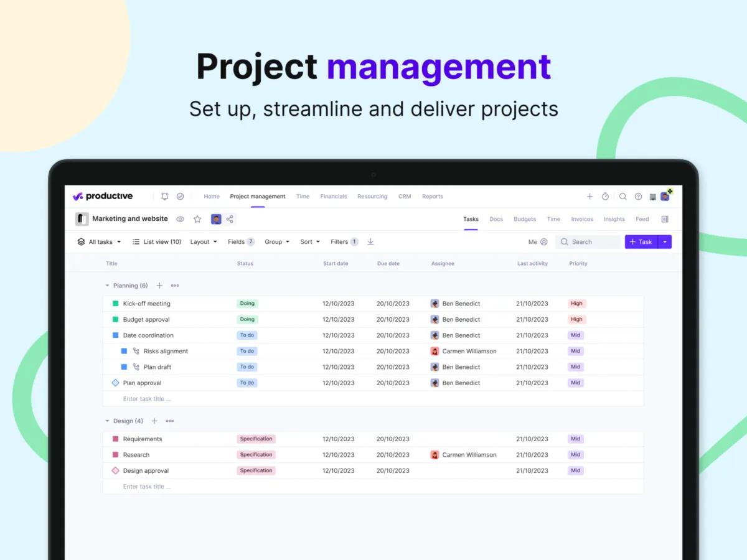Toggle the Requirements status square
Screen dimensions: 747x560
pos(115,439)
